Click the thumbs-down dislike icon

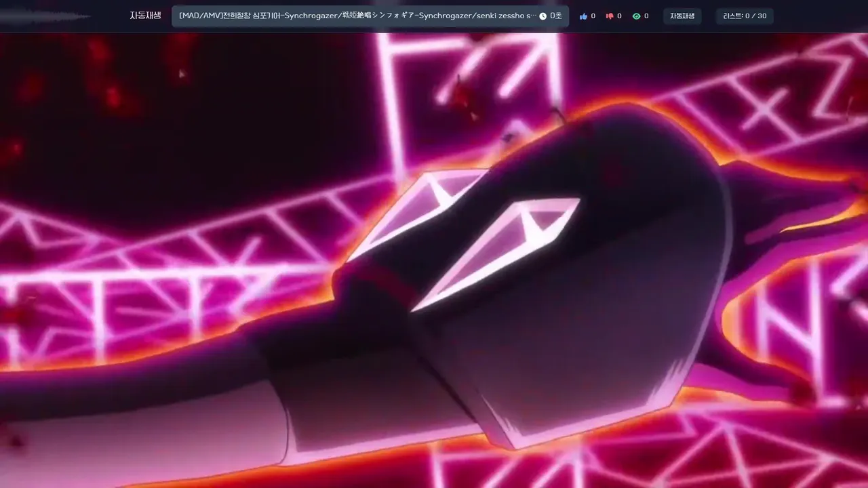click(x=609, y=16)
